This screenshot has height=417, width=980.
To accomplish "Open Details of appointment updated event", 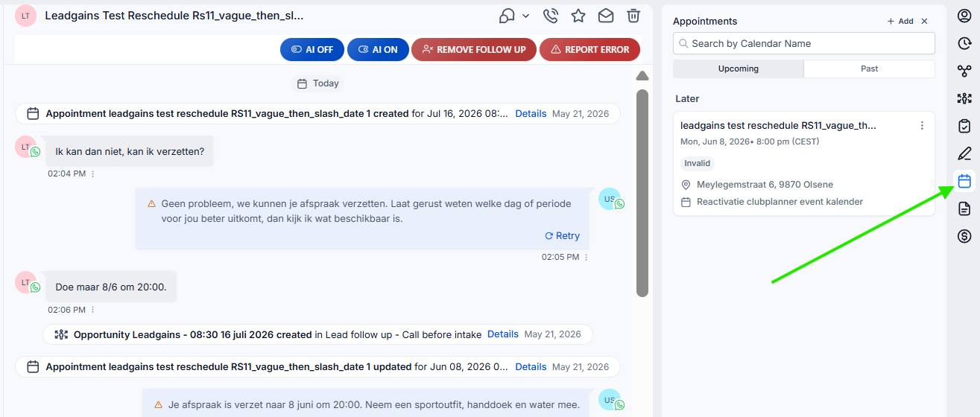I will point(531,366).
